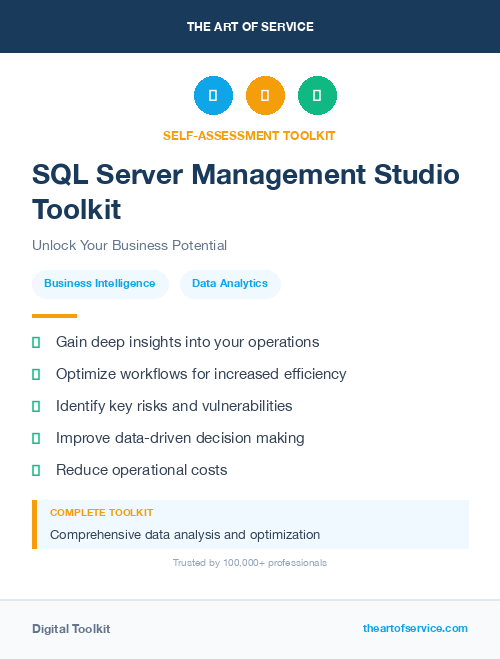Click Reduce operational costs text
Viewport: 500px width, 659px height.
(142, 470)
